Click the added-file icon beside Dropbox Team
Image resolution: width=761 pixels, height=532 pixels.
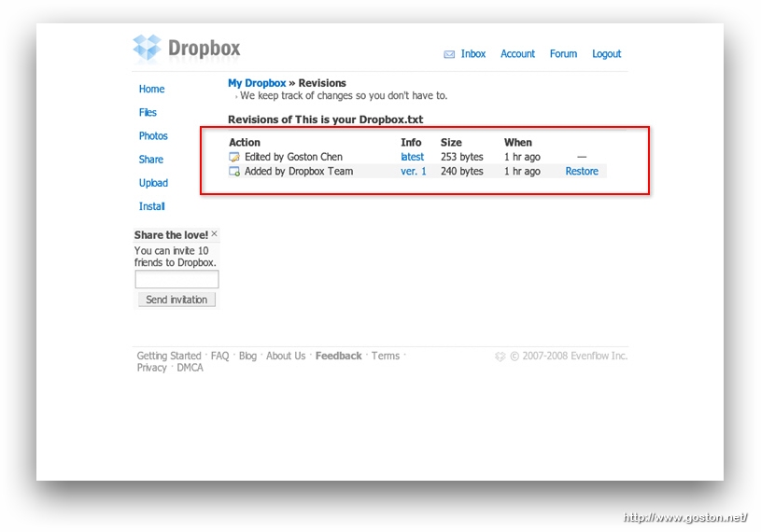coord(234,171)
